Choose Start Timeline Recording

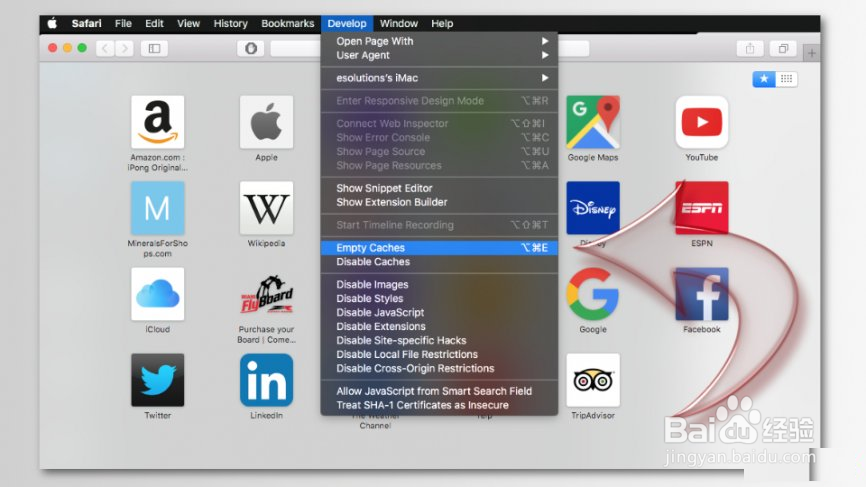click(x=439, y=225)
